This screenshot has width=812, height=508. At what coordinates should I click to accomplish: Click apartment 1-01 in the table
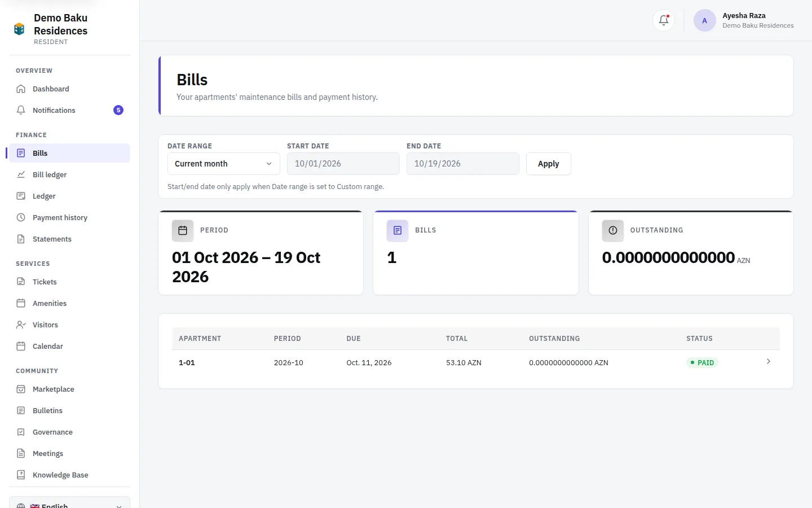coord(187,363)
